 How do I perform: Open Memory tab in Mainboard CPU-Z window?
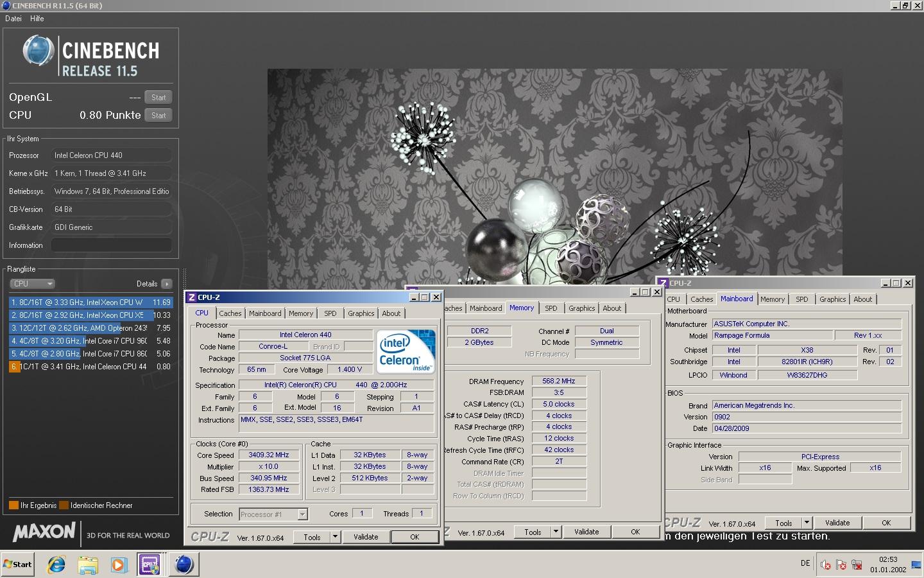point(773,299)
